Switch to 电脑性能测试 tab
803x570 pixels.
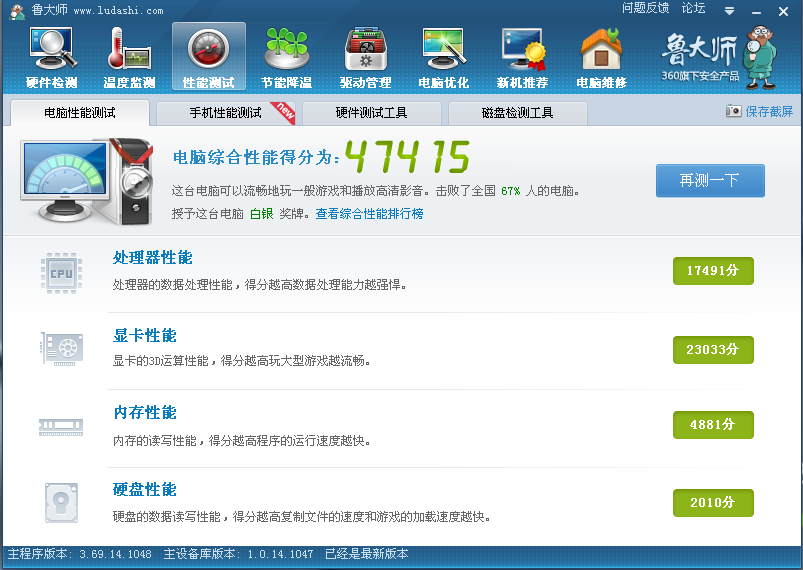pyautogui.click(x=80, y=113)
